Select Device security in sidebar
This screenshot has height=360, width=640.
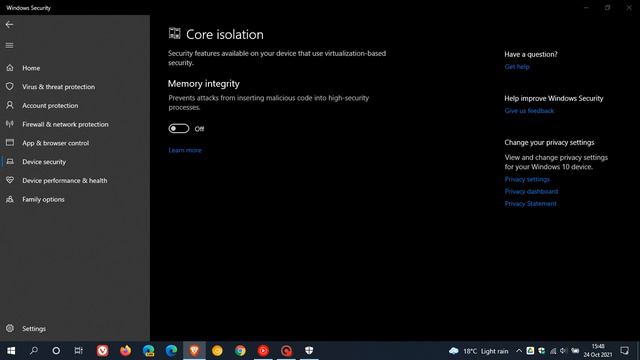(x=75, y=162)
